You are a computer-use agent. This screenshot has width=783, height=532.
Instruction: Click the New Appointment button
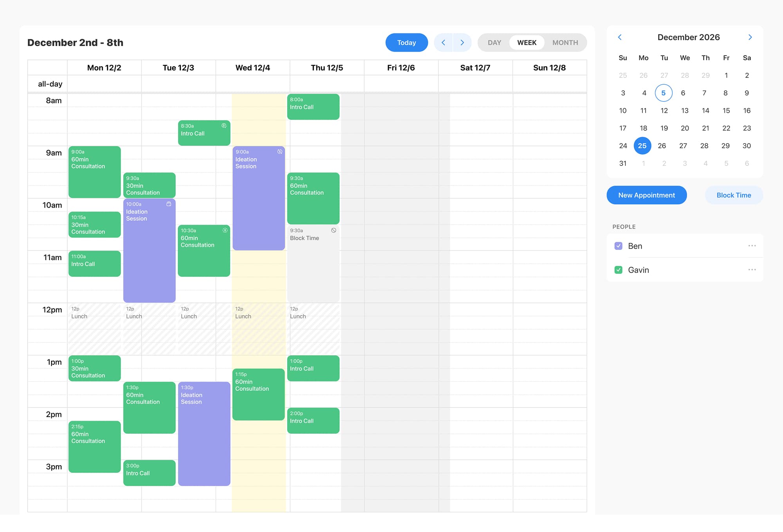[x=646, y=195]
